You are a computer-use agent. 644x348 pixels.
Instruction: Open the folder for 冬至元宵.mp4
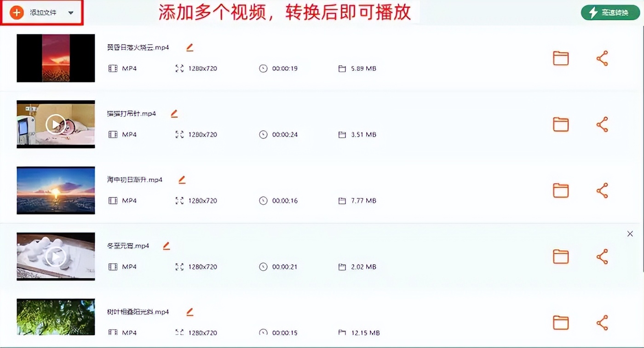(561, 256)
